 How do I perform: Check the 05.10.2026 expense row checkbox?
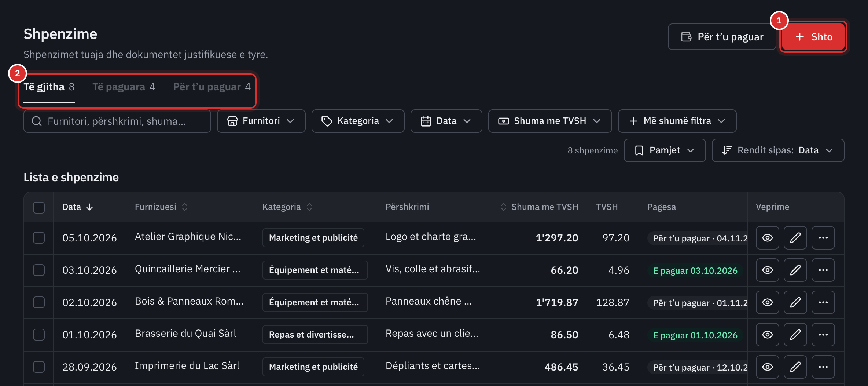pyautogui.click(x=39, y=238)
